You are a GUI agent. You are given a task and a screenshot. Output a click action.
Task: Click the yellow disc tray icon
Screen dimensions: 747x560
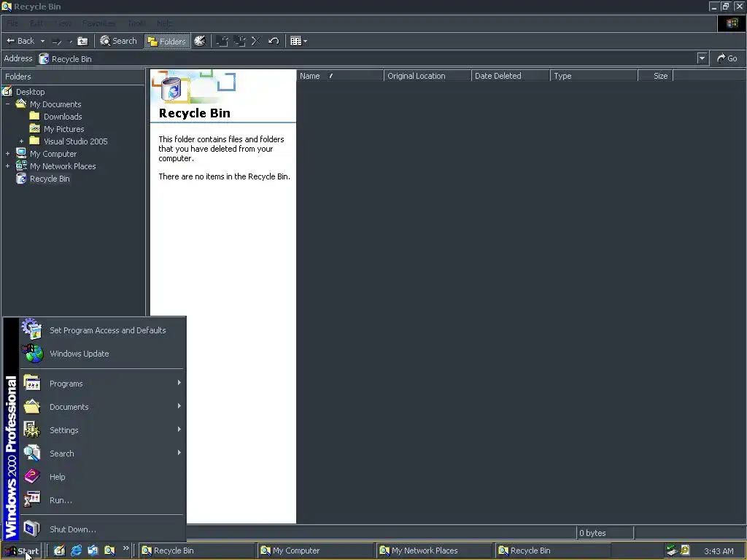tap(685, 551)
